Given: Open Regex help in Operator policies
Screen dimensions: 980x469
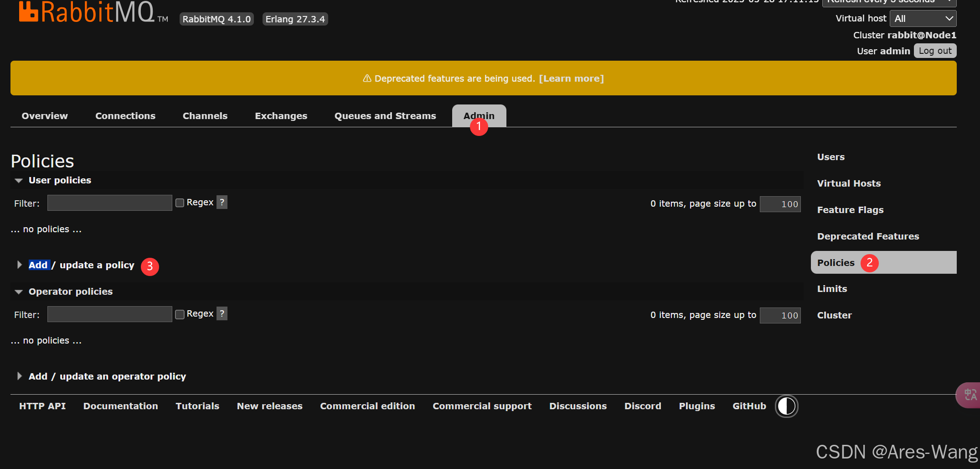Looking at the screenshot, I should tap(222, 313).
